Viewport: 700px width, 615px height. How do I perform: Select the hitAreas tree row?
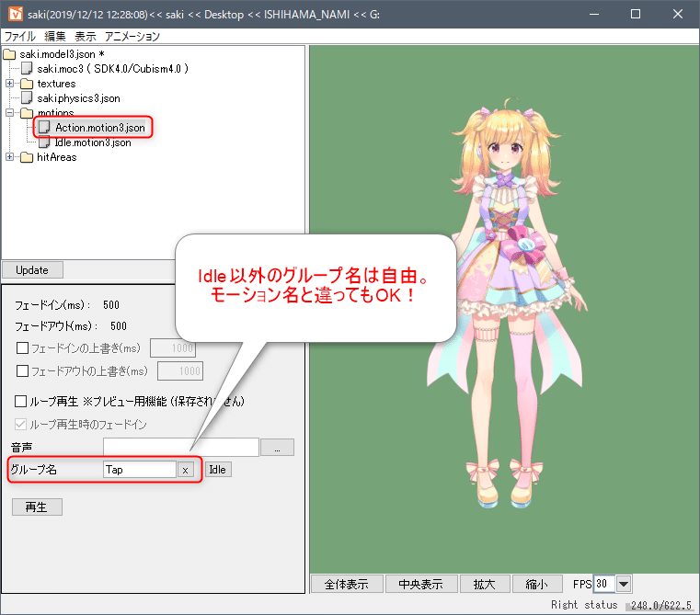(x=56, y=157)
